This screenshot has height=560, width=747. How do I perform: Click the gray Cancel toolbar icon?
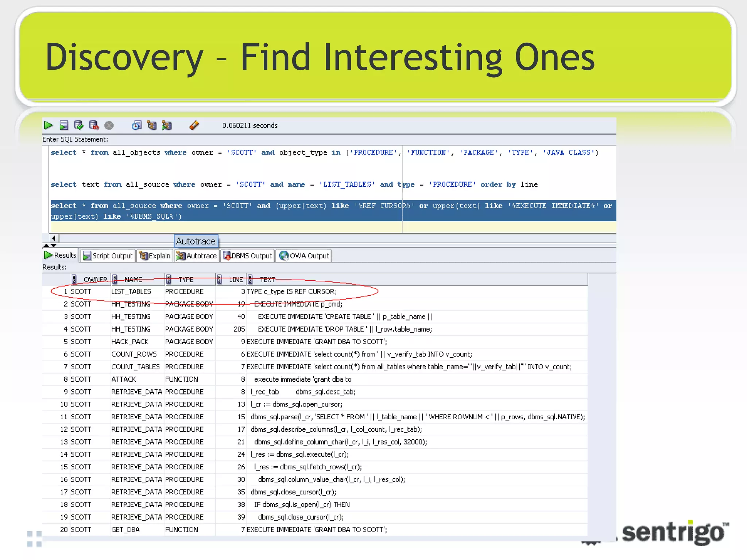coord(109,125)
